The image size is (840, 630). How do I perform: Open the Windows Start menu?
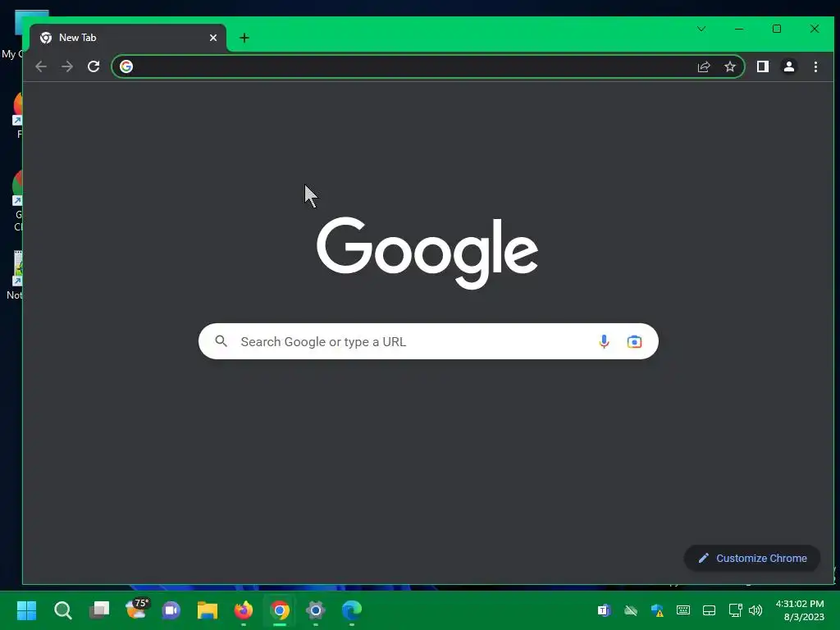27,609
